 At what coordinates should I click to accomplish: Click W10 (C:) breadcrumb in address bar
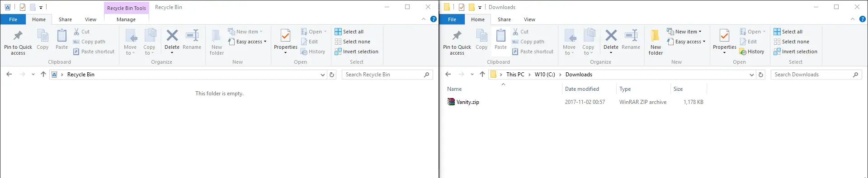544,75
